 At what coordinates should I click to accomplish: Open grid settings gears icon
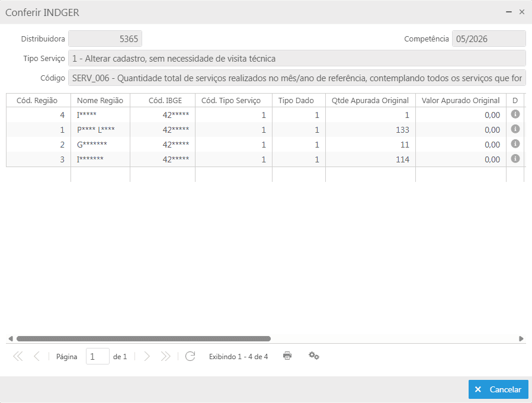point(314,356)
